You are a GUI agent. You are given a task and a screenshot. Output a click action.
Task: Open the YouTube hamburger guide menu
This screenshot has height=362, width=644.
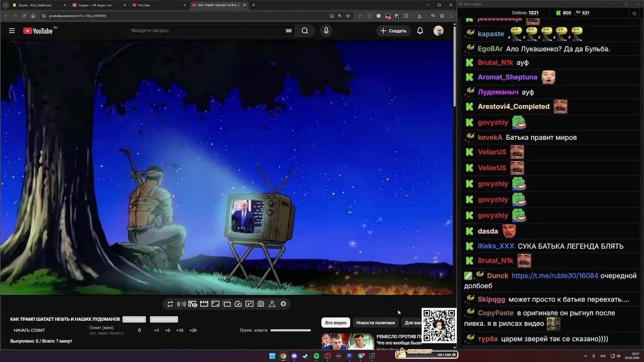tap(12, 31)
